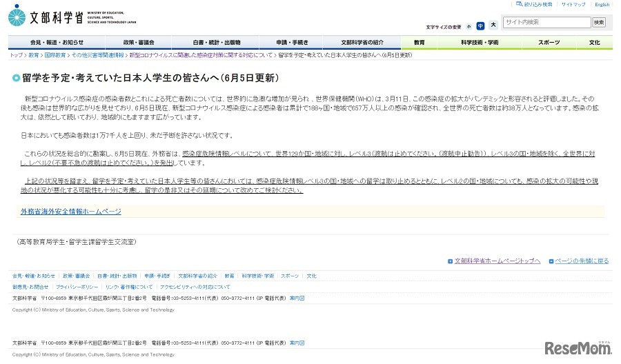Select the green 文化 navigation tab
621x364 pixels.
[x=595, y=42]
